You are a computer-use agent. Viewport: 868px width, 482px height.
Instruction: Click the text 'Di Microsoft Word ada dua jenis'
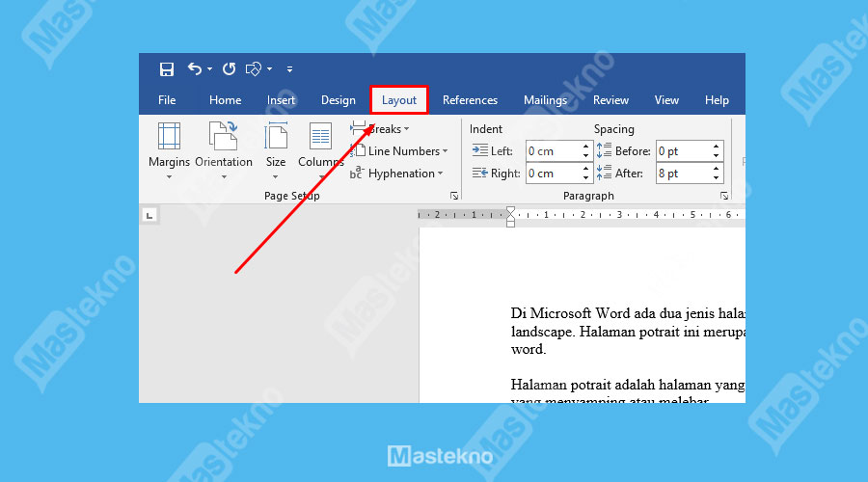tap(612, 313)
